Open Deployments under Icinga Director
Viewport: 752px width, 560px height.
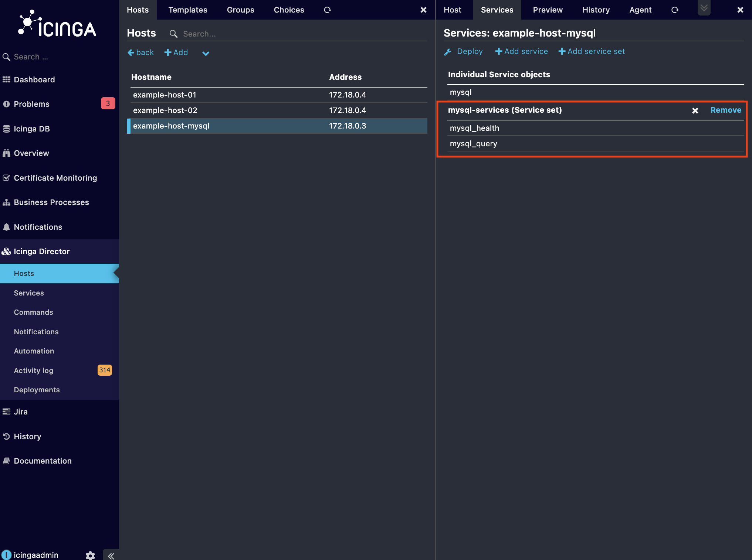click(x=37, y=390)
